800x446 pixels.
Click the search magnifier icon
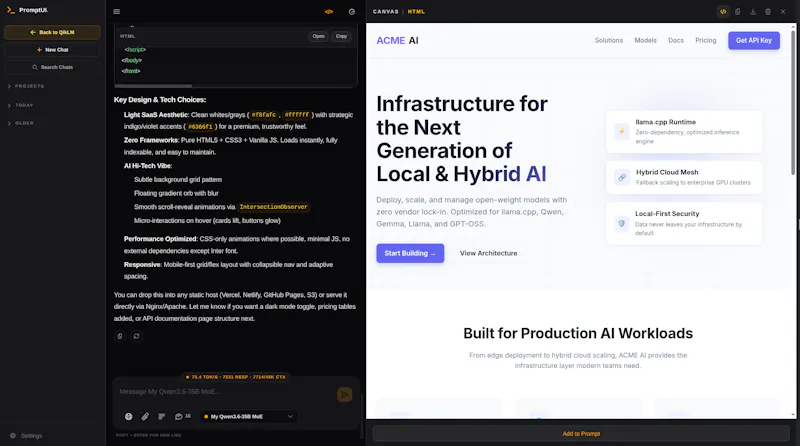35,67
